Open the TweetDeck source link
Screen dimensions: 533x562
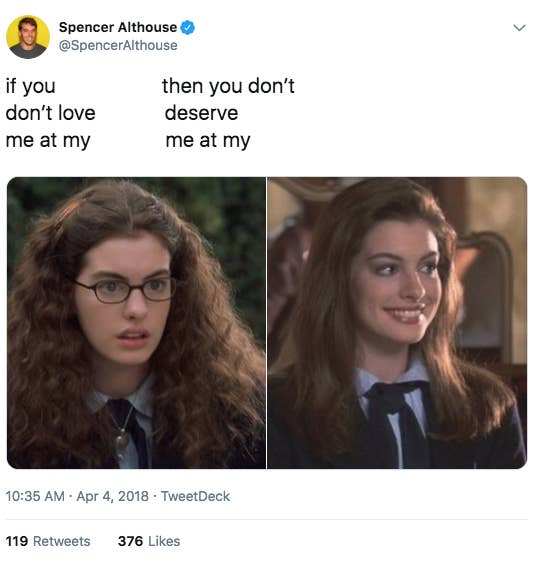point(195,496)
